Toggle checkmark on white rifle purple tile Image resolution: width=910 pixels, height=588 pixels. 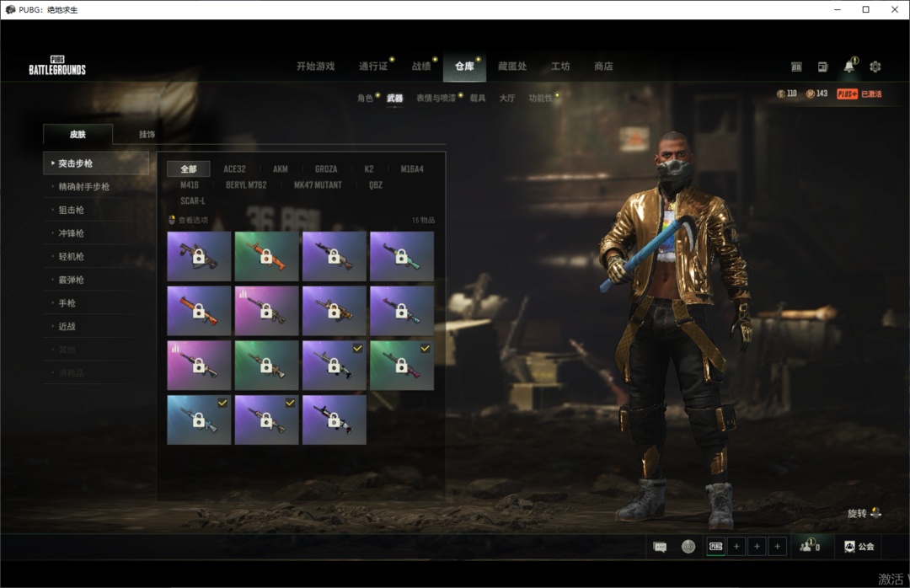(357, 348)
